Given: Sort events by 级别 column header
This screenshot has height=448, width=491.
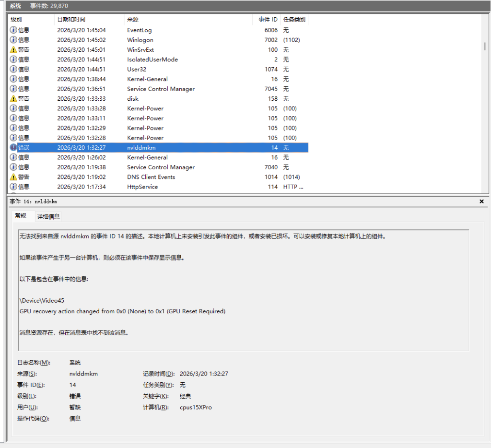Looking at the screenshot, I should click(x=16, y=20).
